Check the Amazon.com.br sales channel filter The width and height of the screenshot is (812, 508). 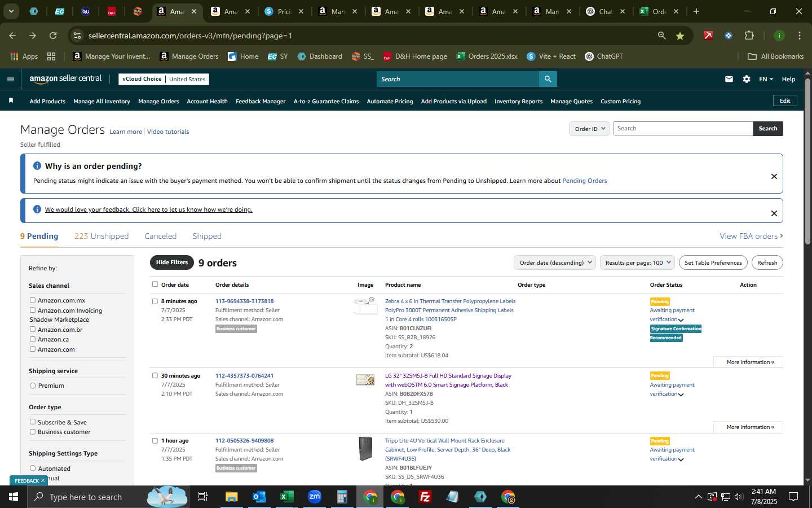point(33,329)
